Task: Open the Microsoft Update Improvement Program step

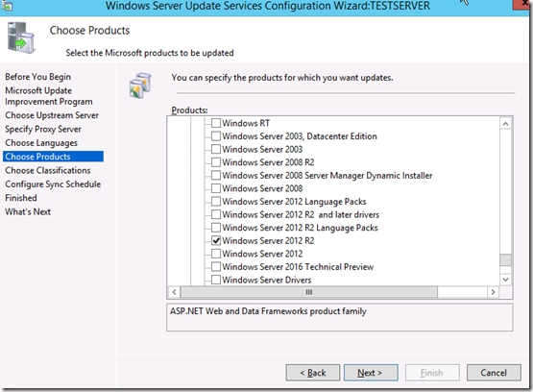Action: click(49, 96)
